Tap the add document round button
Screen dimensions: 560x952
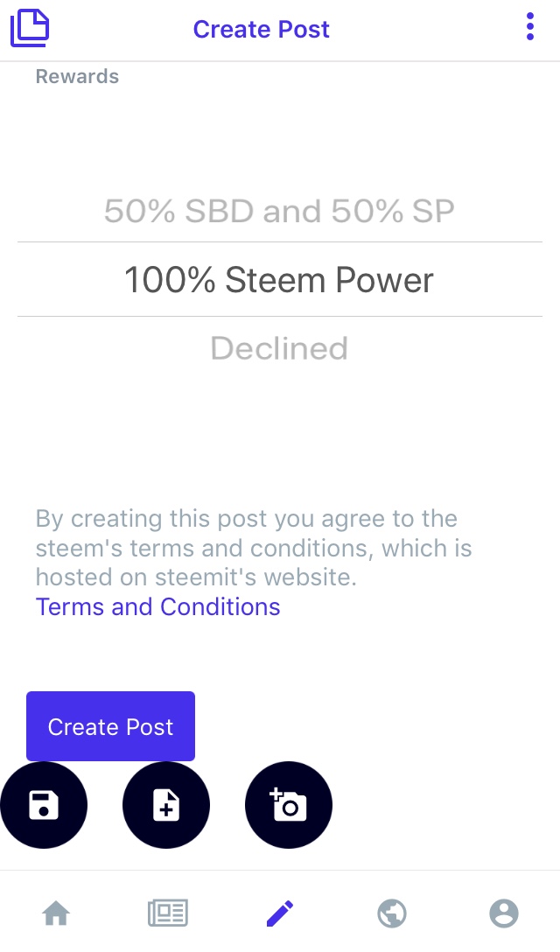click(166, 805)
